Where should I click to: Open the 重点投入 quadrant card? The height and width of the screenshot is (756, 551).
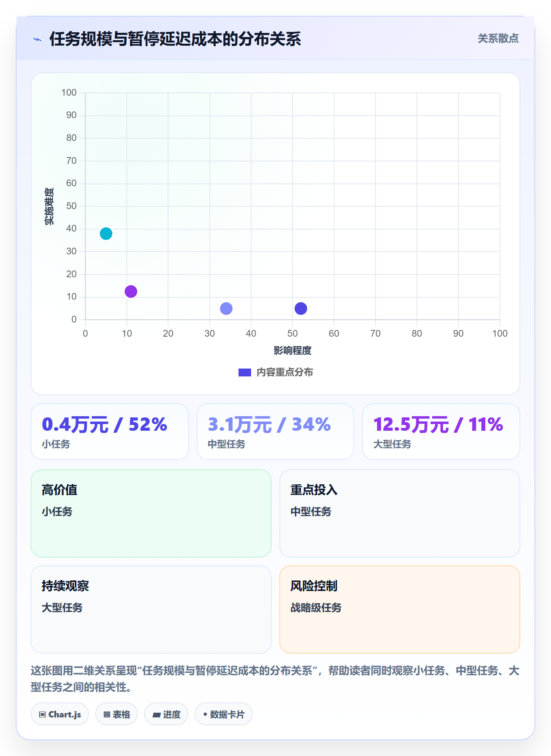coord(400,513)
